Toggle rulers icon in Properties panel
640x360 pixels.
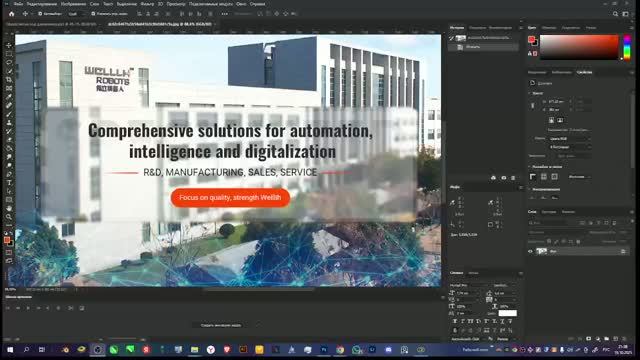533,177
